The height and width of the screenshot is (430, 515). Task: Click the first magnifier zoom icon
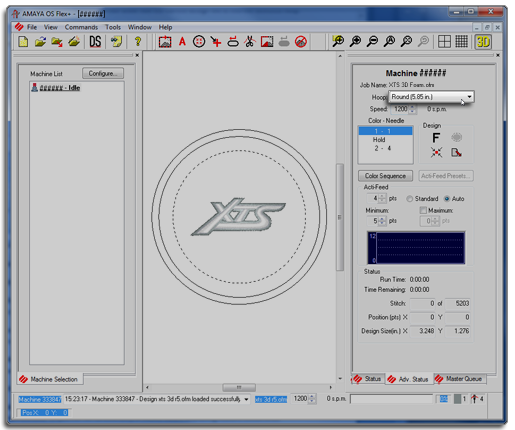pyautogui.click(x=338, y=41)
